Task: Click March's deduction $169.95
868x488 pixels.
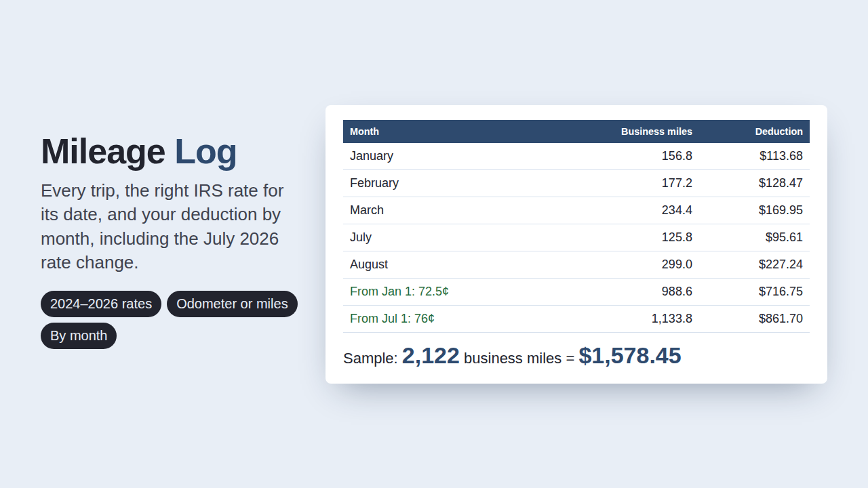Action: coord(781,210)
